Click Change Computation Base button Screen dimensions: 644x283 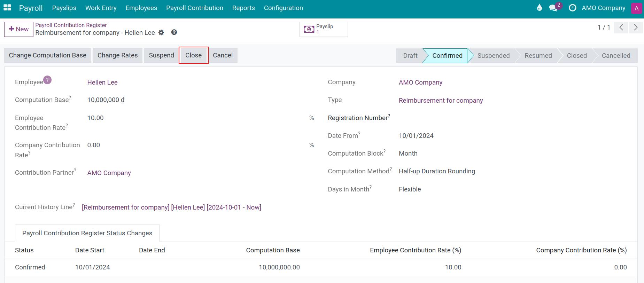point(48,55)
